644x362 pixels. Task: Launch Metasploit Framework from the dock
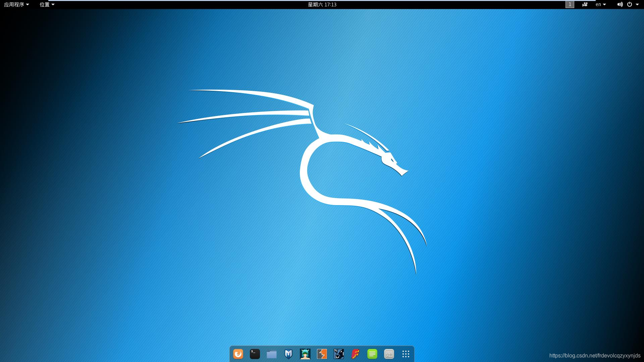(288, 354)
